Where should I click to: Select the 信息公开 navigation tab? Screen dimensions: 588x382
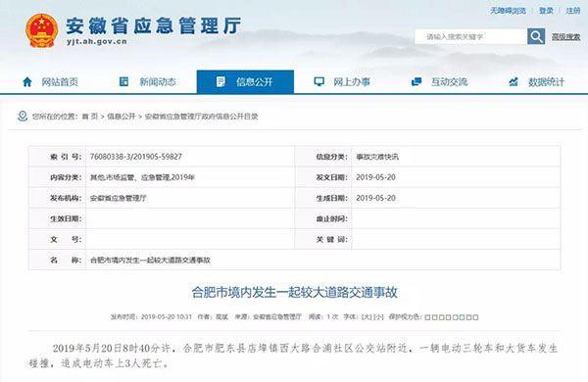tap(245, 81)
